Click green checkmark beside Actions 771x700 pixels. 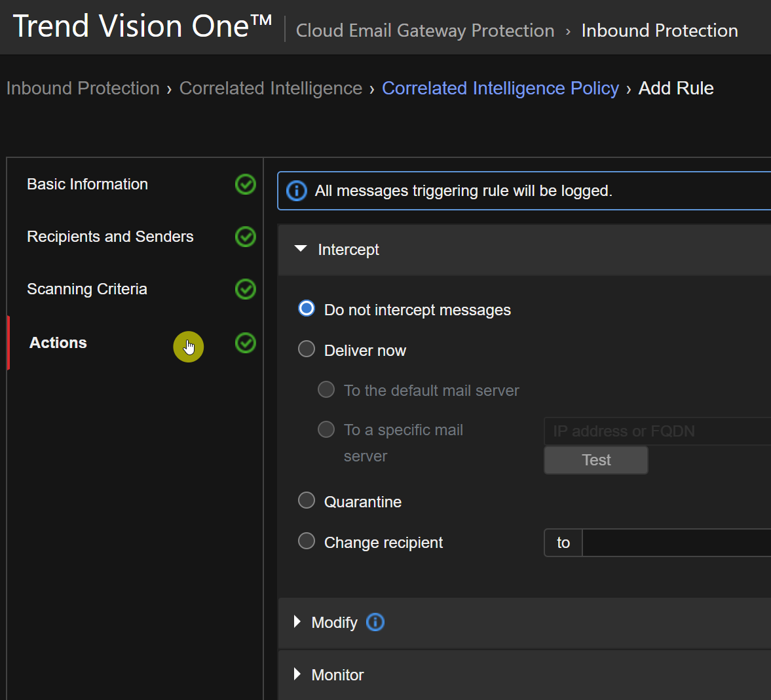tap(246, 343)
